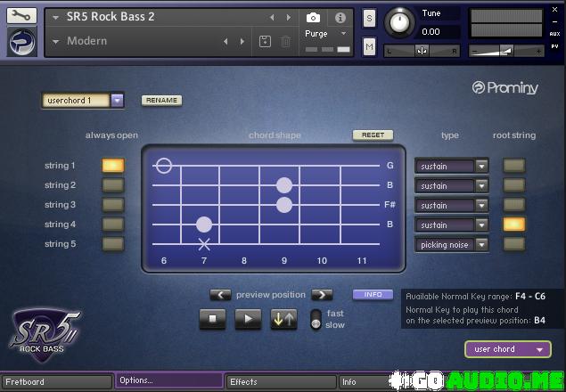Click the Tune value 0.00 field
The height and width of the screenshot is (392, 566).
439,32
